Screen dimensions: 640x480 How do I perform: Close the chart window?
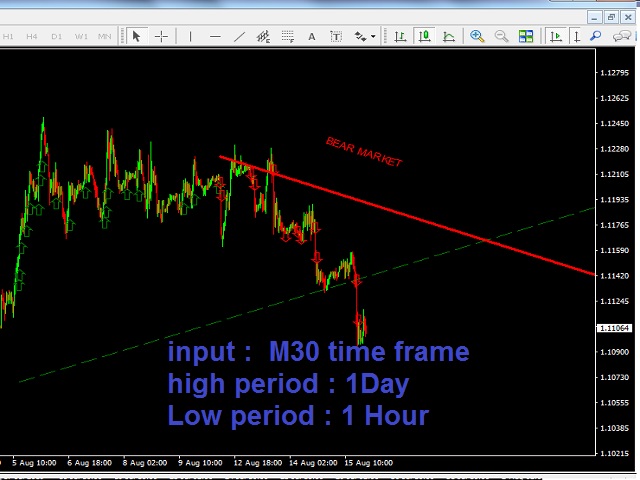[x=628, y=17]
